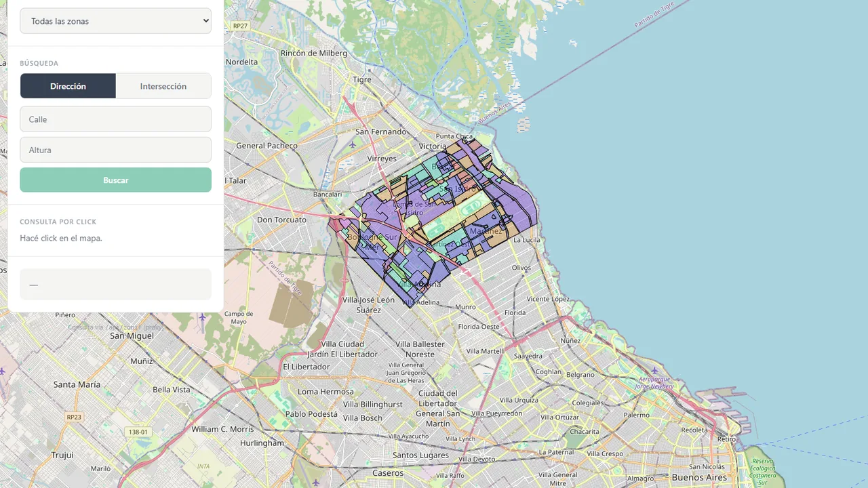The image size is (868, 488).
Task: Click the "William C. Morris" map label
Action: tap(222, 429)
